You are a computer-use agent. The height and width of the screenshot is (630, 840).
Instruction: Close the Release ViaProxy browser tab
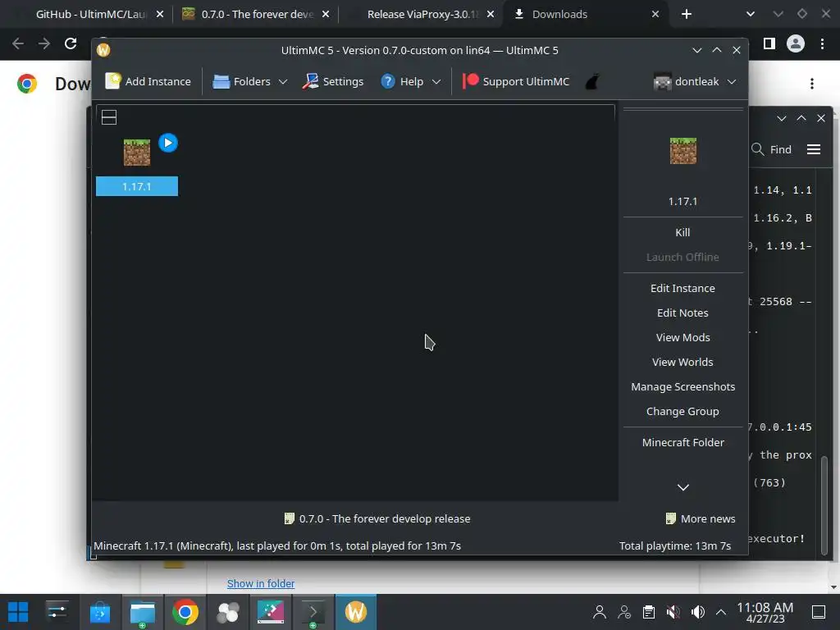click(x=491, y=15)
